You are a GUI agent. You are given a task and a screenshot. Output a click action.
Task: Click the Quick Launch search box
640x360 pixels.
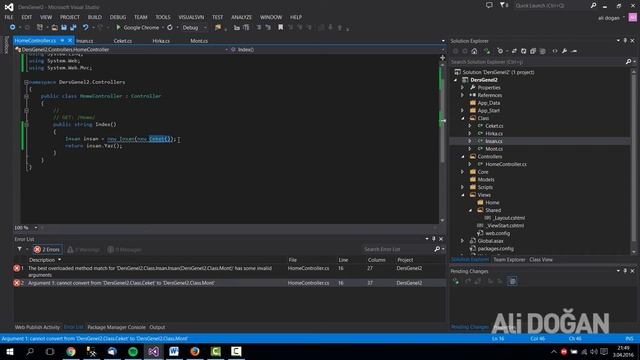point(552,6)
